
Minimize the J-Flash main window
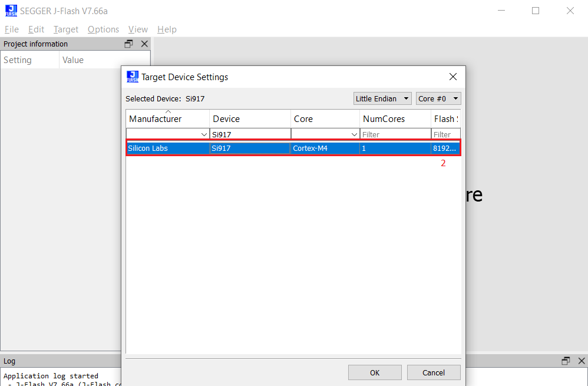(501, 11)
